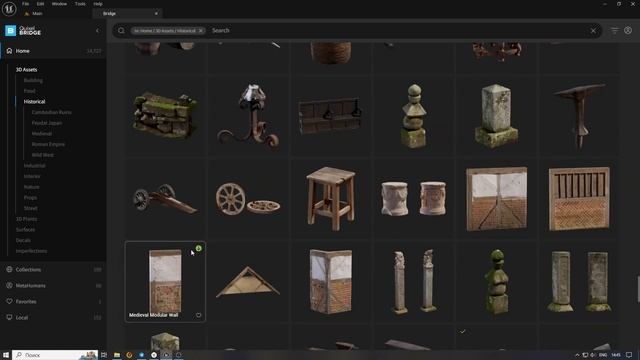Open the notification center icon

click(x=629, y=355)
